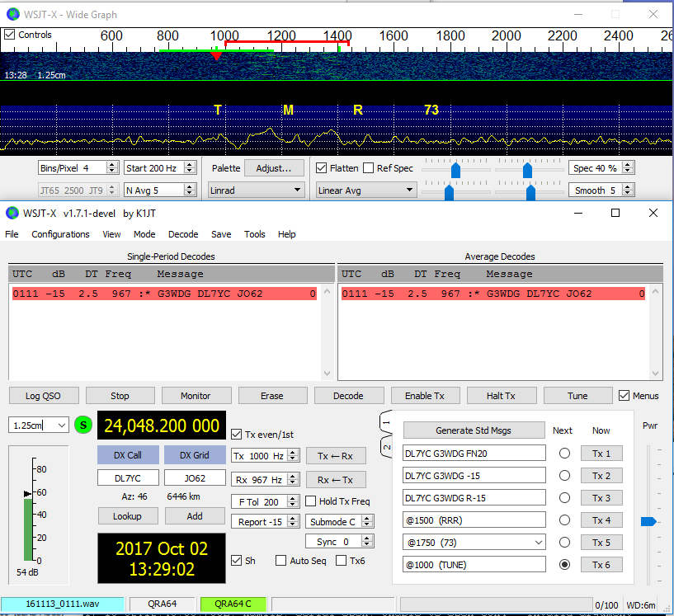Click the green S sync indicator icon
Viewport: 674px width, 616px height.
83,426
